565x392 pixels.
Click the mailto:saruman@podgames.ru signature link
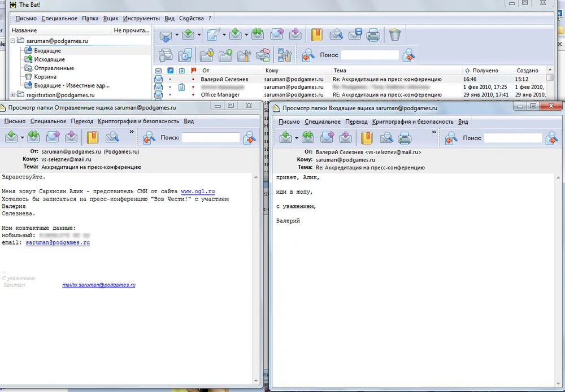click(x=98, y=285)
